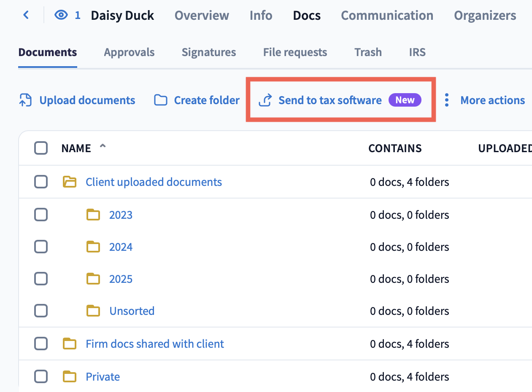Open the 2025 folder link
The height and width of the screenshot is (392, 532).
[x=121, y=279]
